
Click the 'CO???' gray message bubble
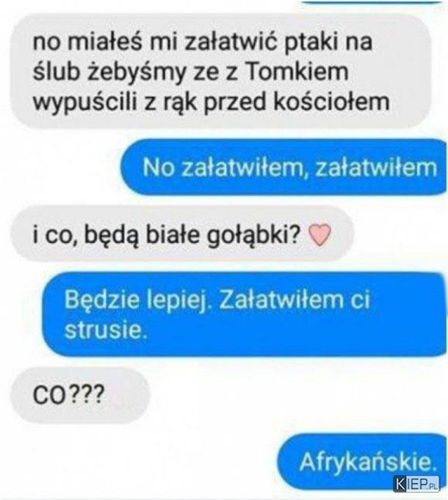click(80, 396)
